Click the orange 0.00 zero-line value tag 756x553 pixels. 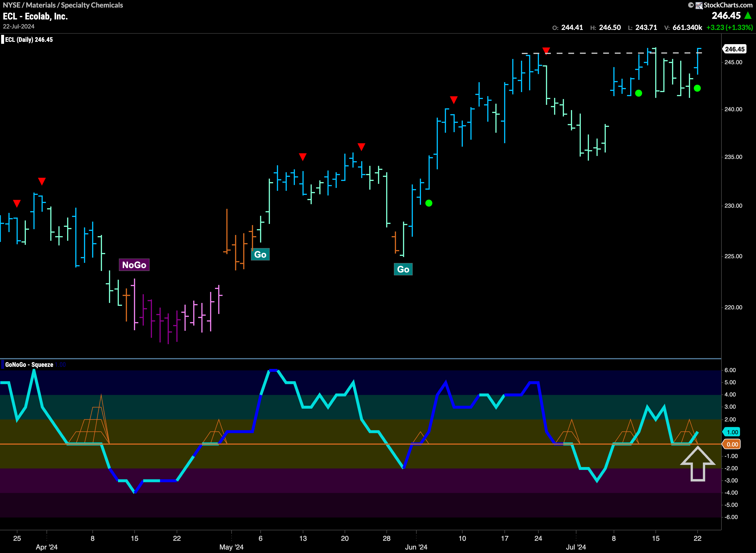(x=732, y=445)
